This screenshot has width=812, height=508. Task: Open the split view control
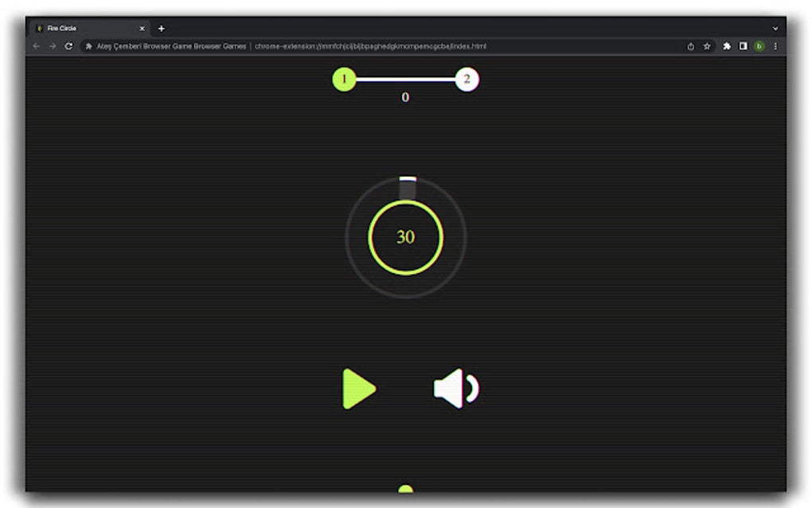[743, 46]
